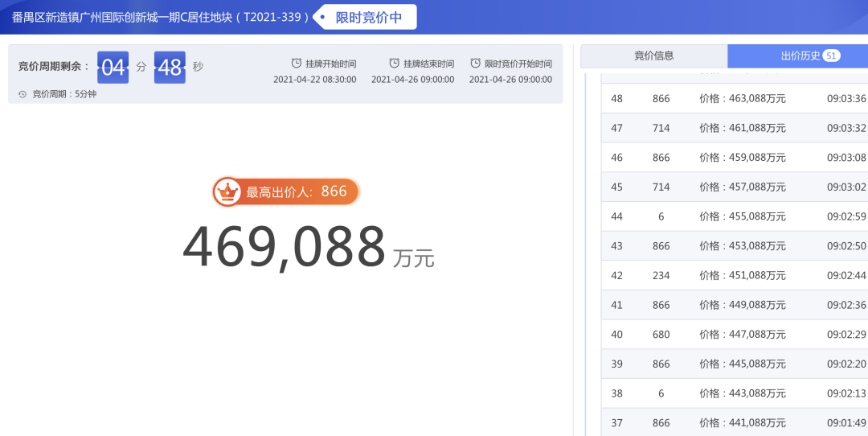Switch to the 竞价信息 tab
868x436 pixels.
pyautogui.click(x=653, y=56)
